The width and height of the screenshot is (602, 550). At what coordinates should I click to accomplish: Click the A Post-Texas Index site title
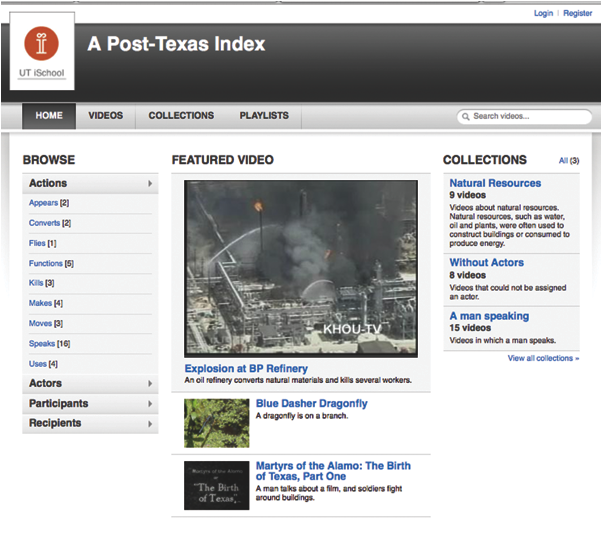coord(176,44)
